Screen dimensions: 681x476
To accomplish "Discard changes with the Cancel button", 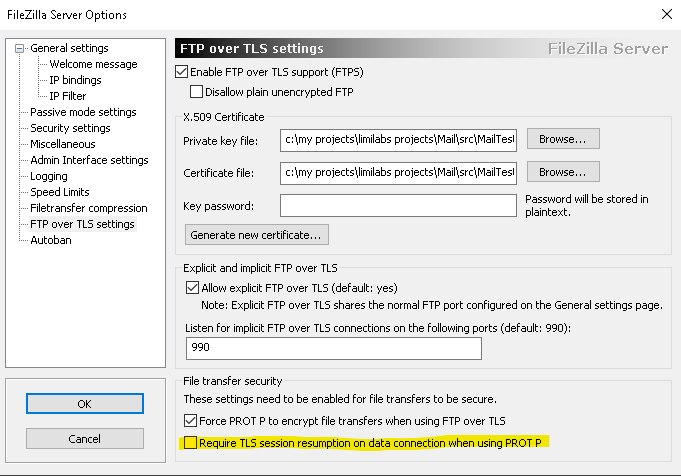I will click(x=85, y=439).
